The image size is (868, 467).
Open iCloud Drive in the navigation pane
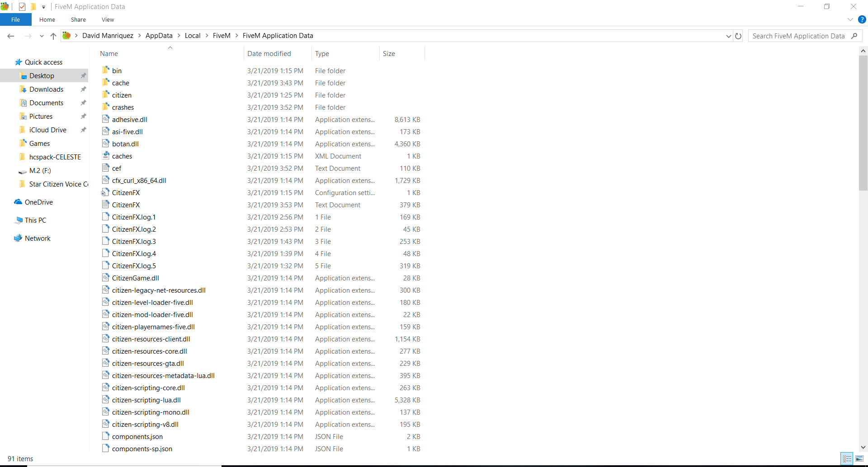tap(47, 130)
